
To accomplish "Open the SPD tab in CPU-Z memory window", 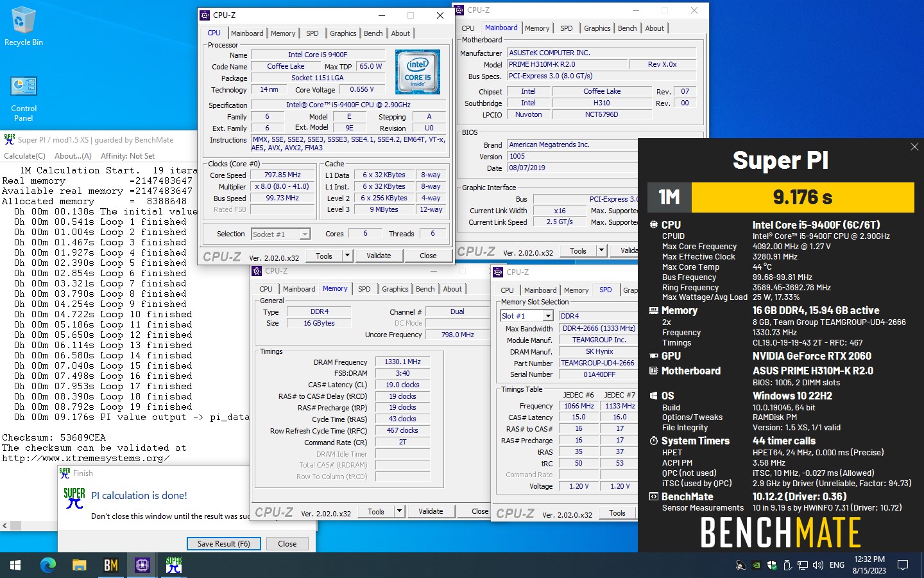I will pos(364,289).
